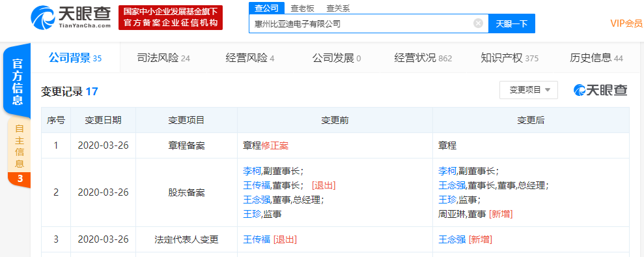Open the 公司背景 tab
Image resolution: width=644 pixels, height=257 pixels.
point(75,58)
